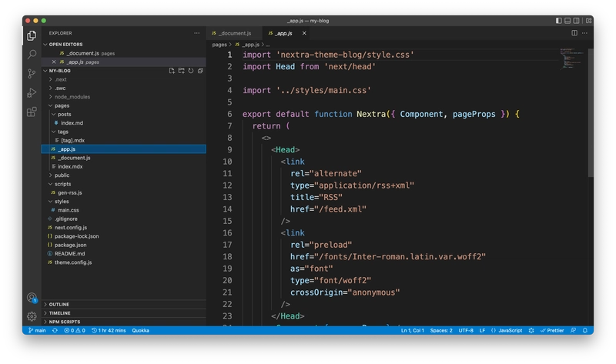Change indentation via Spaces: 2

tap(440, 330)
